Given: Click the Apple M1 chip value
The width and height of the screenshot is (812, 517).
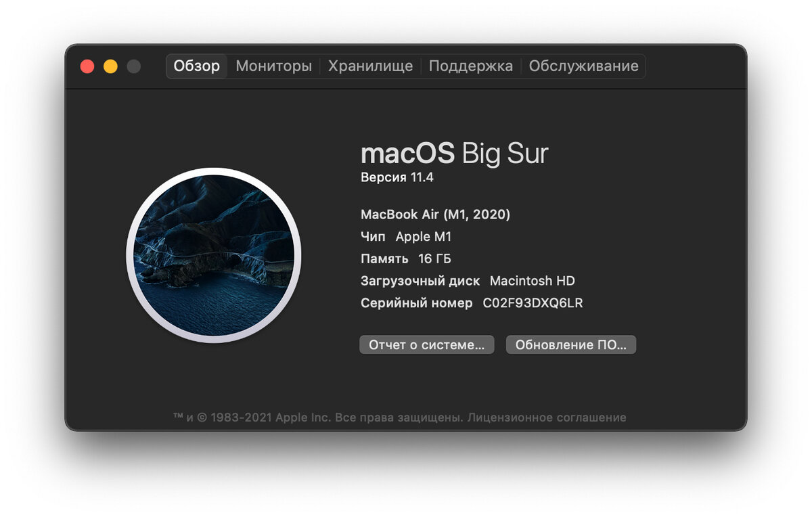Looking at the screenshot, I should [424, 237].
